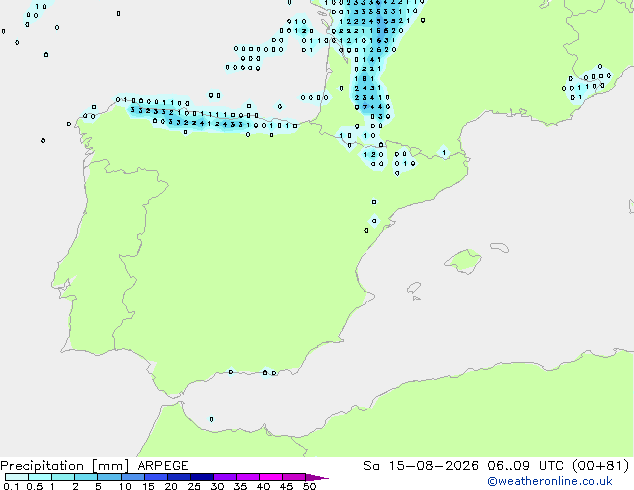Click the Mallorca island on map
Image resolution: width=634 pixels, height=490 pixels.
pos(464,262)
